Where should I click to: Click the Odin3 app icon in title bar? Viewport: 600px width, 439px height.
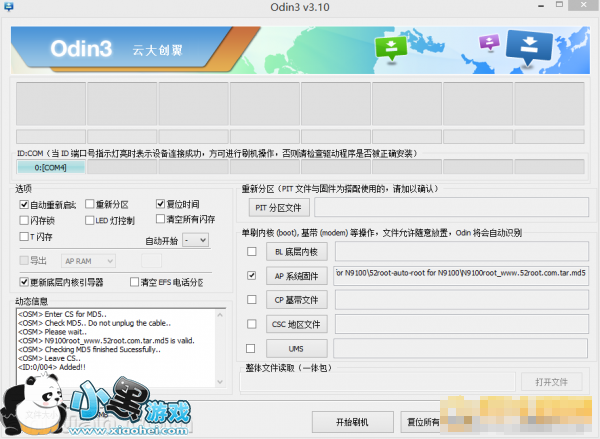coord(8,7)
